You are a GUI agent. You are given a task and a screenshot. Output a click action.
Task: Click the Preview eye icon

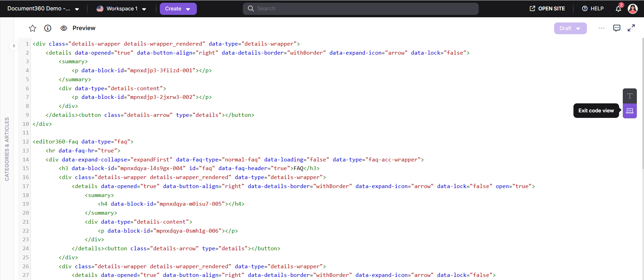[64, 28]
